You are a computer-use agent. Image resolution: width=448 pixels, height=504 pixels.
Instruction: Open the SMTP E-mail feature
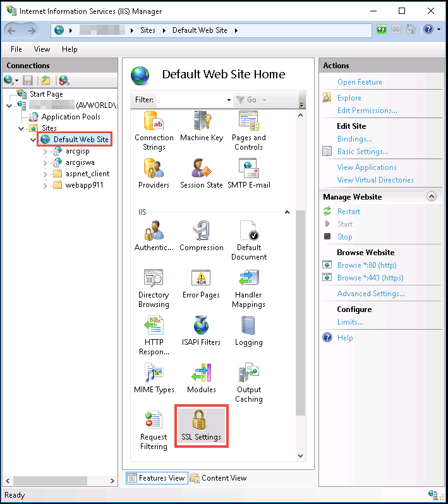tap(249, 173)
